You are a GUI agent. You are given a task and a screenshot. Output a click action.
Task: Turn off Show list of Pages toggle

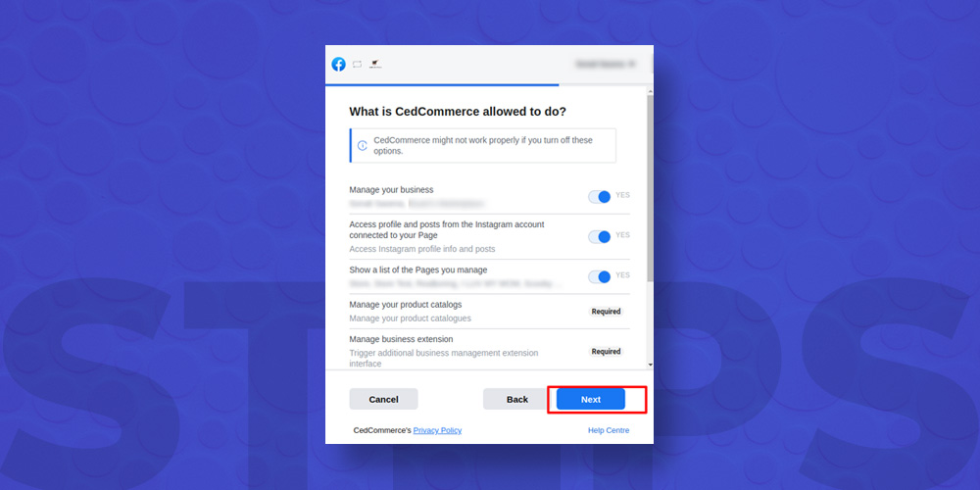600,277
